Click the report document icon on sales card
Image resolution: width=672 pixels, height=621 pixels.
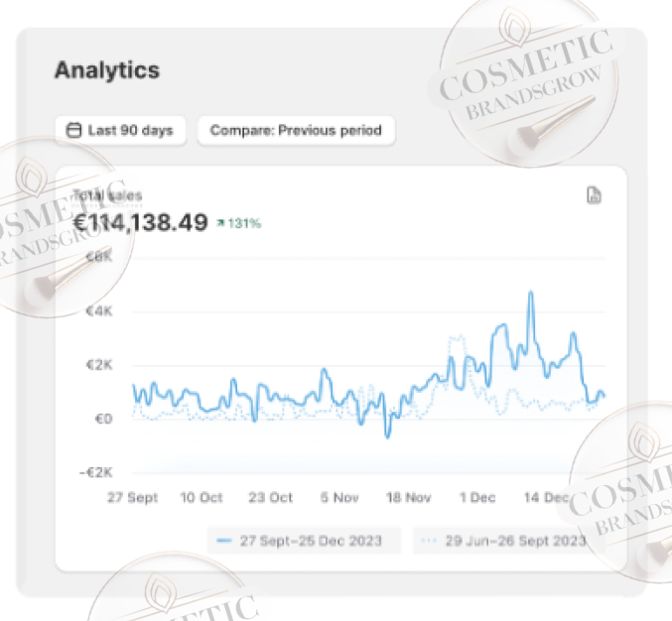(x=594, y=194)
